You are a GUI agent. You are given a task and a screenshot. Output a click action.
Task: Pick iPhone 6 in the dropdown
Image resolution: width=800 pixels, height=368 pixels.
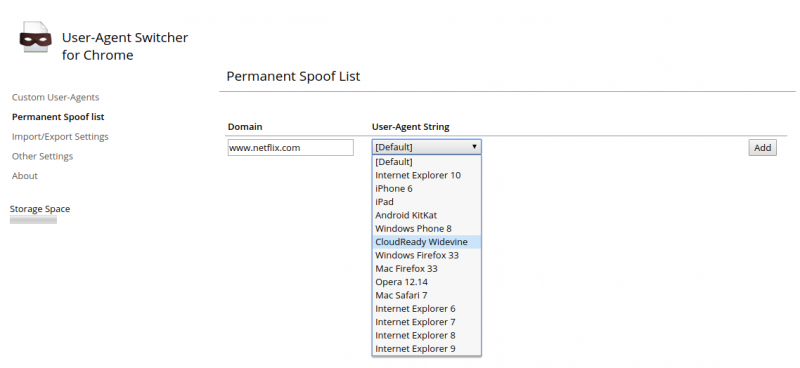pos(427,188)
